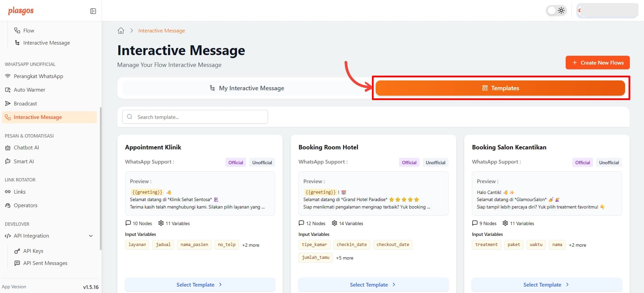
Task: Click Unofficial badge on Booking Salon Kecantikan
Action: click(609, 163)
